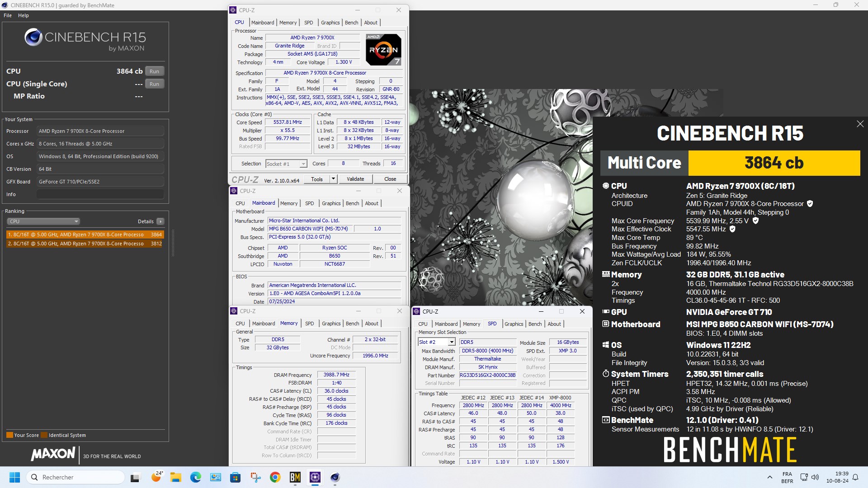Image resolution: width=868 pixels, height=488 pixels.
Task: Switch to Graphics tab in top CPU-Z window
Action: 330,23
